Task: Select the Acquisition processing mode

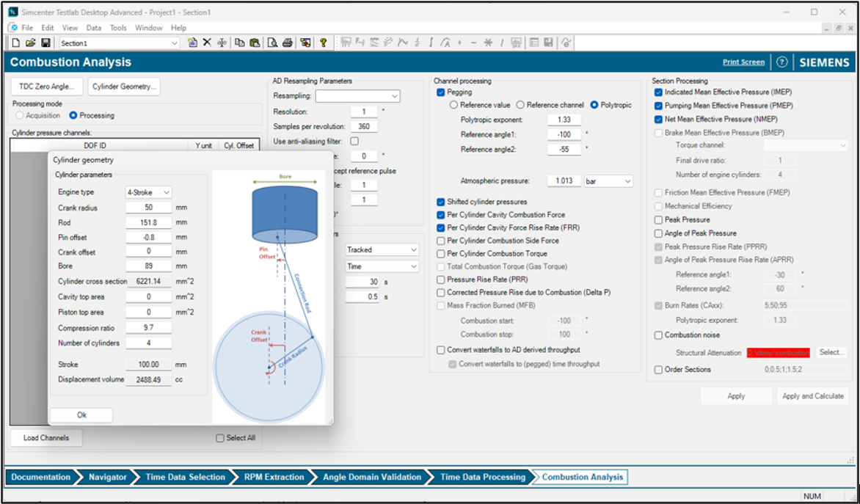Action: coord(21,116)
